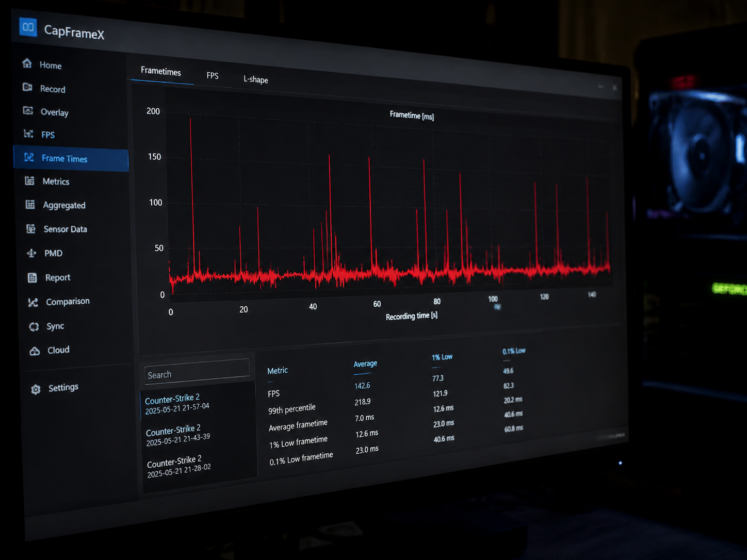
Task: Open the Report page label
Action: (x=57, y=277)
